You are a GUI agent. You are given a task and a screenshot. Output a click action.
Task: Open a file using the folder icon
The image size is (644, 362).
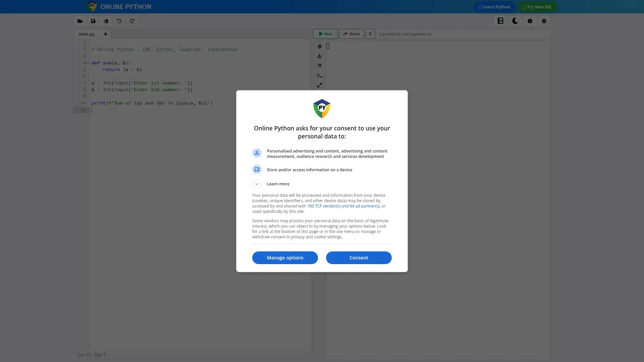click(x=80, y=21)
